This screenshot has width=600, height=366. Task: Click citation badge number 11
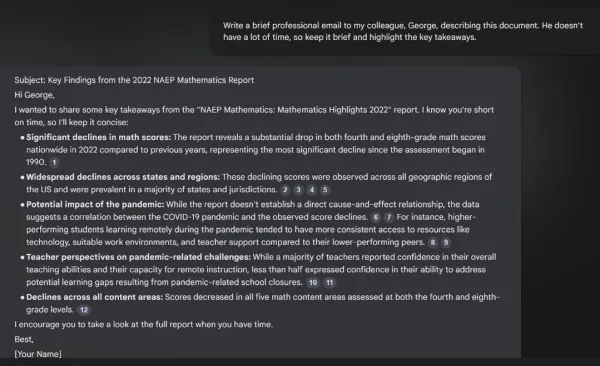(x=329, y=283)
